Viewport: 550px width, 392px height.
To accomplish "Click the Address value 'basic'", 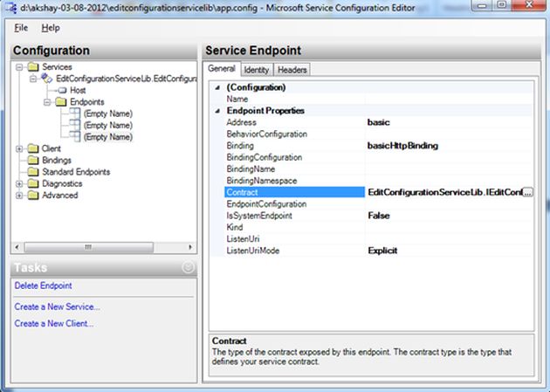I will click(x=379, y=122).
